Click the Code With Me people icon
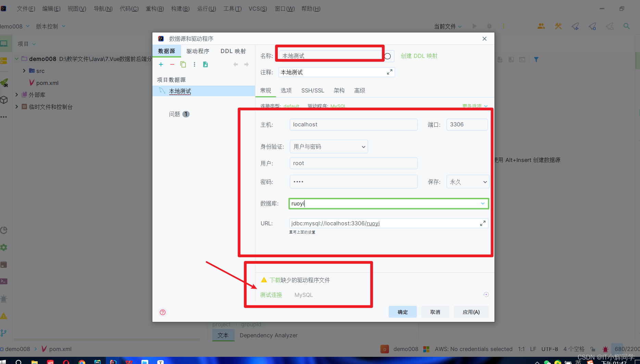The image size is (640, 364). point(541,26)
